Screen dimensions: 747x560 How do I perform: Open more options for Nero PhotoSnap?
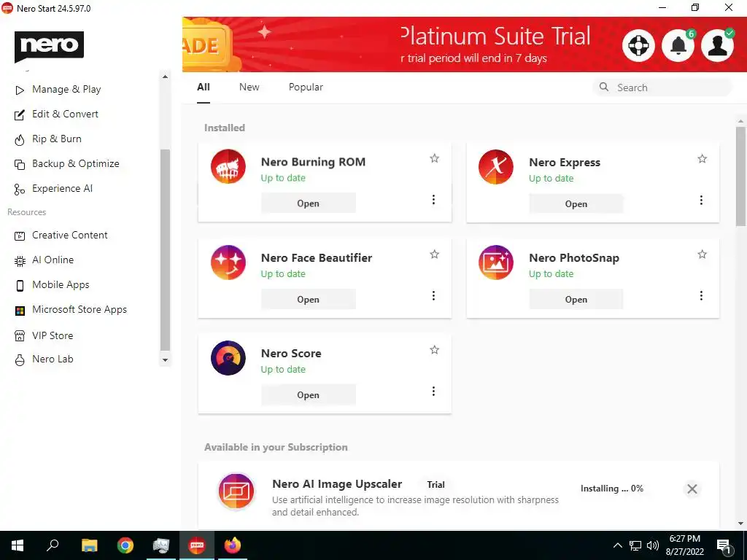point(701,296)
